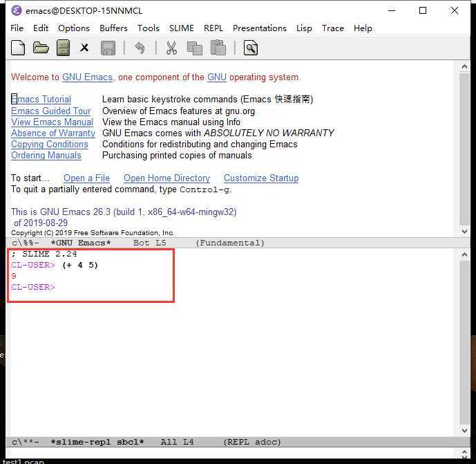The image size is (476, 464).
Task: Click the Open a File link
Action: click(86, 178)
